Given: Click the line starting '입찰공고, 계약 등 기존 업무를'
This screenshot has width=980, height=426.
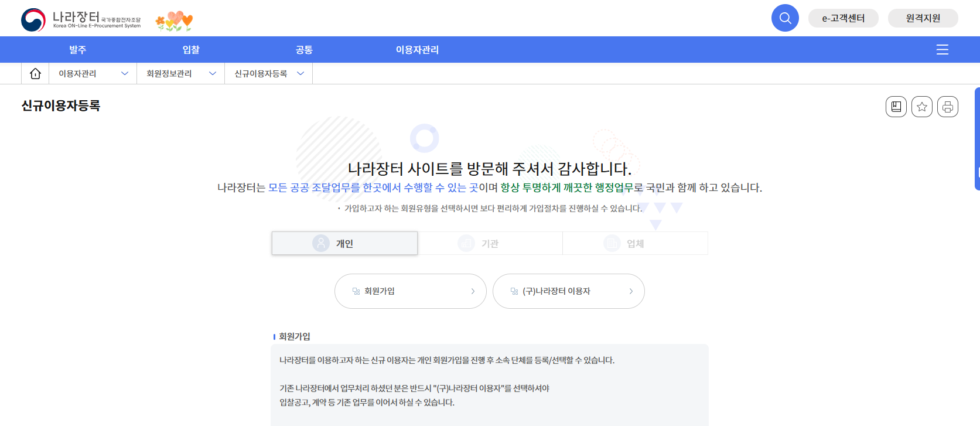Looking at the screenshot, I should pyautogui.click(x=367, y=403).
